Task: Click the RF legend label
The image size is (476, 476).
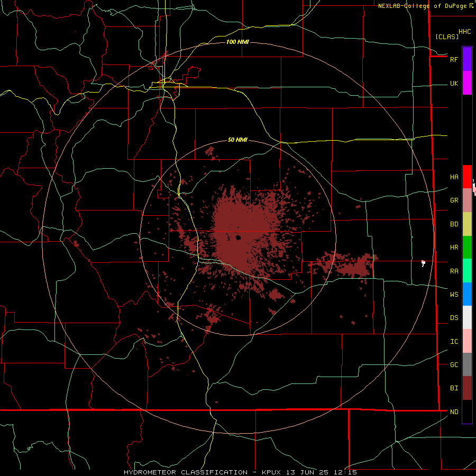Action: pos(454,59)
